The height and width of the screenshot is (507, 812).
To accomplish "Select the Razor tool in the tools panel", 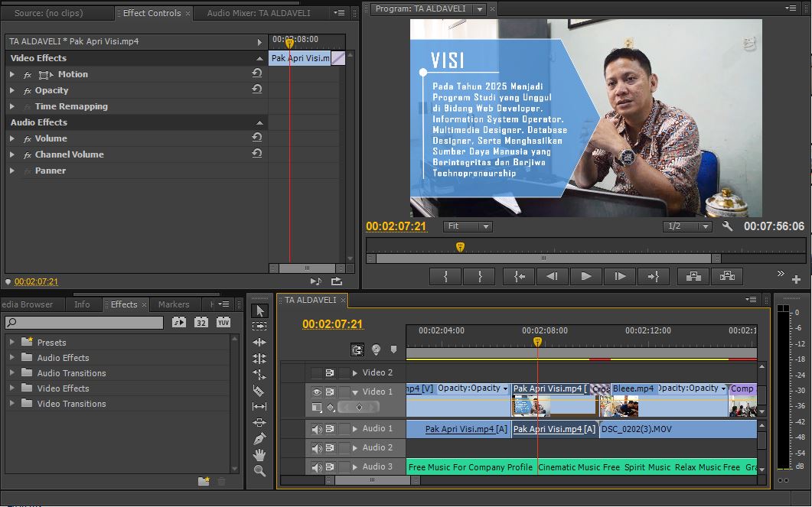I will pos(259,390).
